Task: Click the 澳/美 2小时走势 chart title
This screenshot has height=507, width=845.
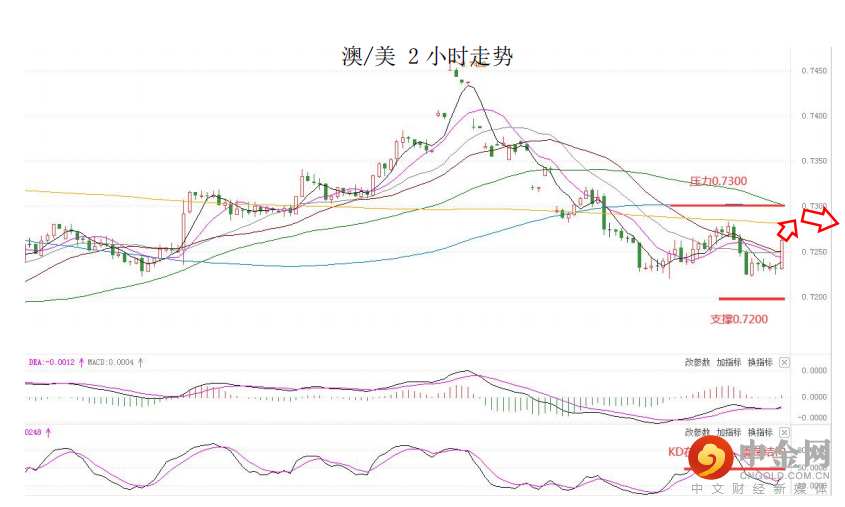Action: 426,57
